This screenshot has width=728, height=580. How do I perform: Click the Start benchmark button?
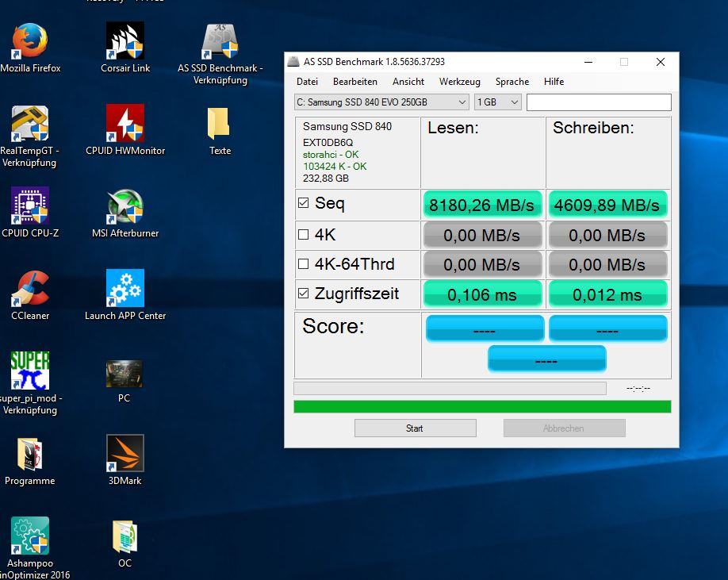[x=416, y=428]
